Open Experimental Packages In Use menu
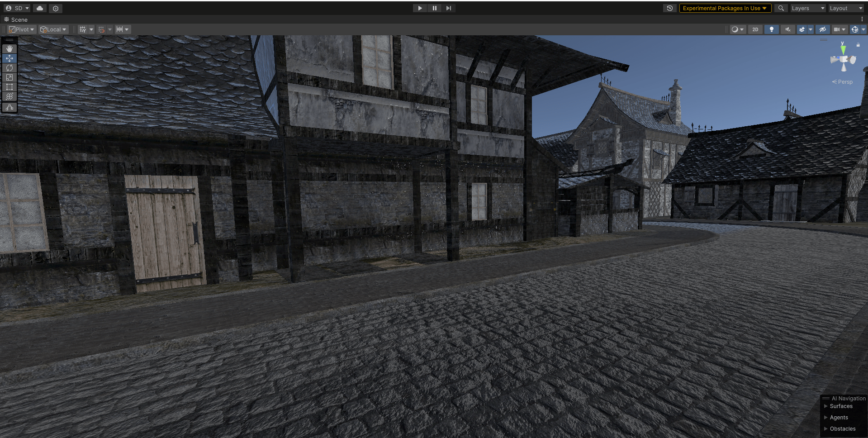Image resolution: width=868 pixels, height=438 pixels. (725, 8)
